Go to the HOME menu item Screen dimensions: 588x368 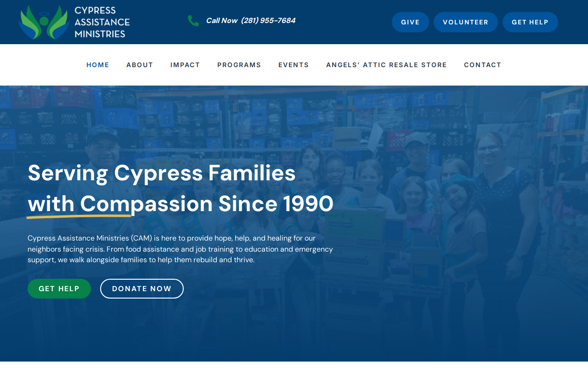(x=98, y=65)
